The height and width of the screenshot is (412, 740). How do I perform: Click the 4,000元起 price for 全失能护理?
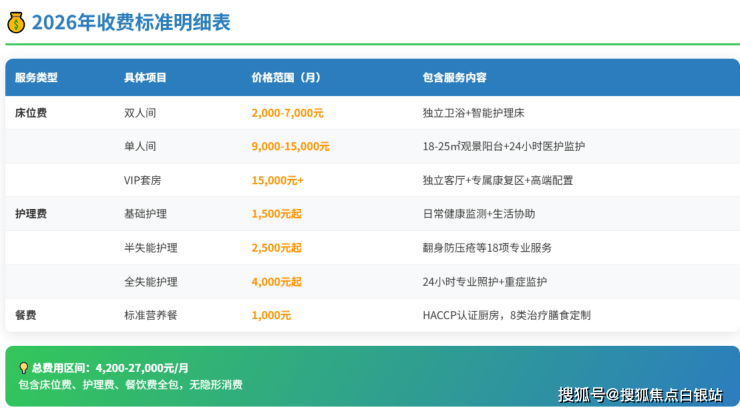(x=276, y=282)
